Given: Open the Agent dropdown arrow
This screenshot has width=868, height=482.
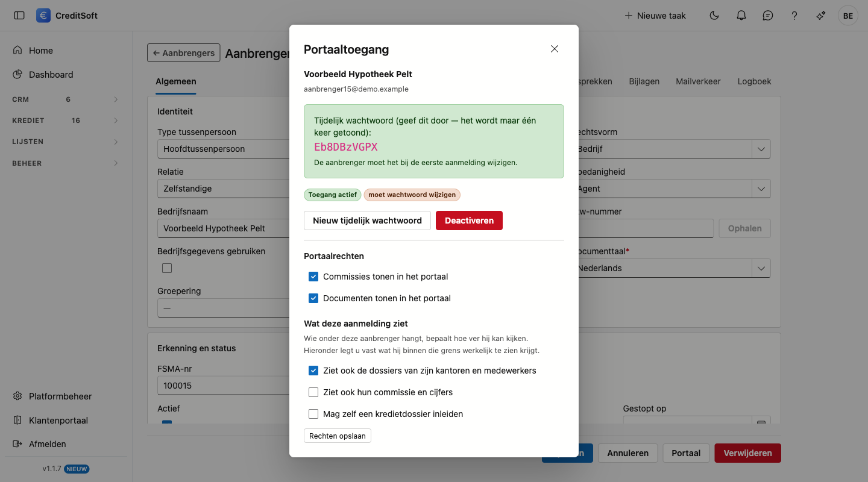Looking at the screenshot, I should 761,189.
